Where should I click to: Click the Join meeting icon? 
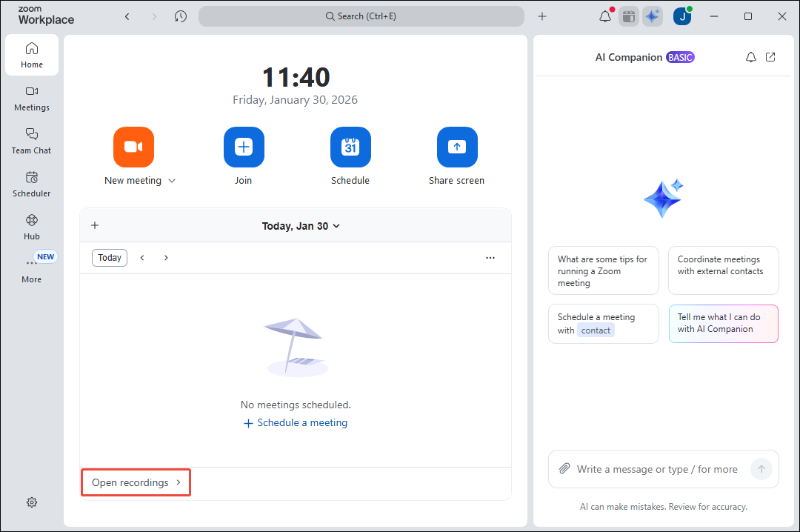click(244, 147)
